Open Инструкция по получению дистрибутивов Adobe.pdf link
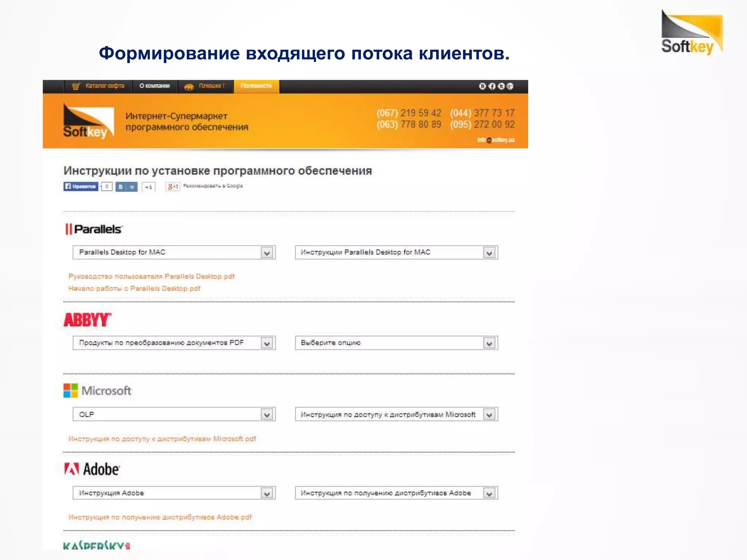This screenshot has height=560, width=747. (160, 517)
